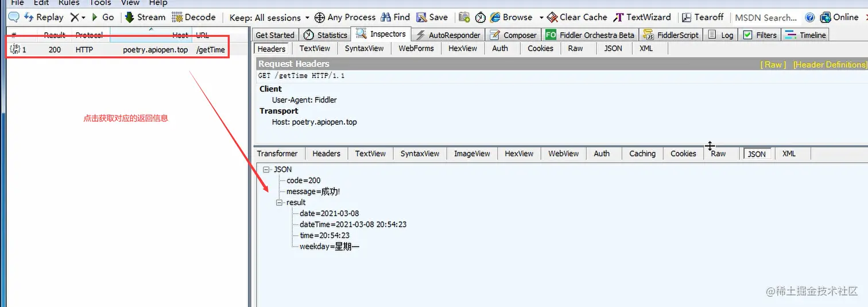
Task: Open the Tools menu
Action: (x=100, y=3)
